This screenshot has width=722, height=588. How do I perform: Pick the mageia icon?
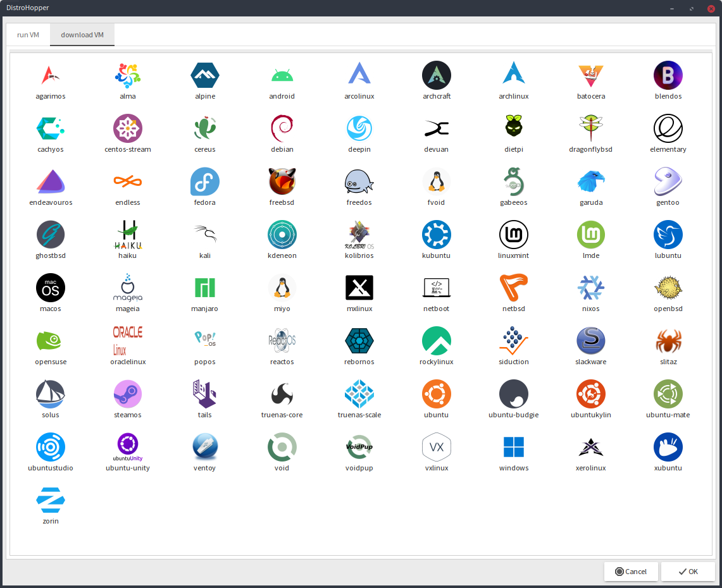point(128,288)
